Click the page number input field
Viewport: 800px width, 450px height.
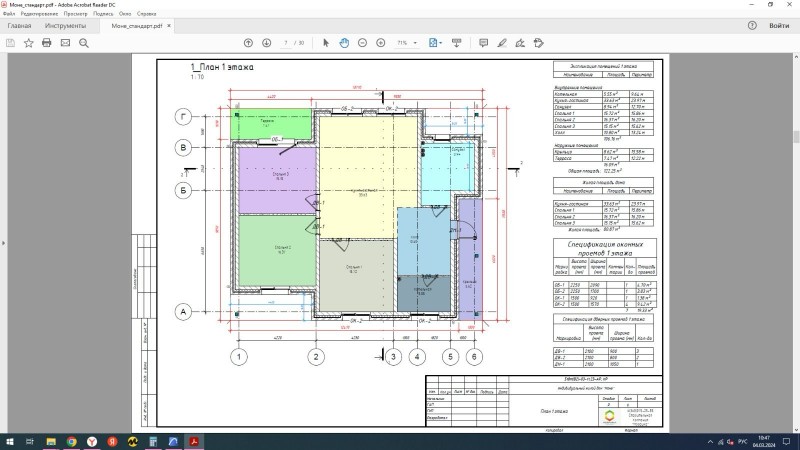click(x=286, y=43)
